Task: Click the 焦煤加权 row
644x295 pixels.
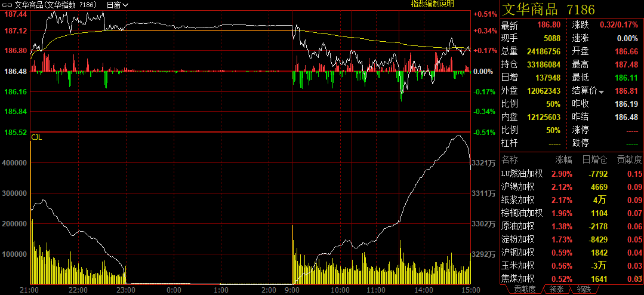Action: pyautogui.click(x=518, y=279)
